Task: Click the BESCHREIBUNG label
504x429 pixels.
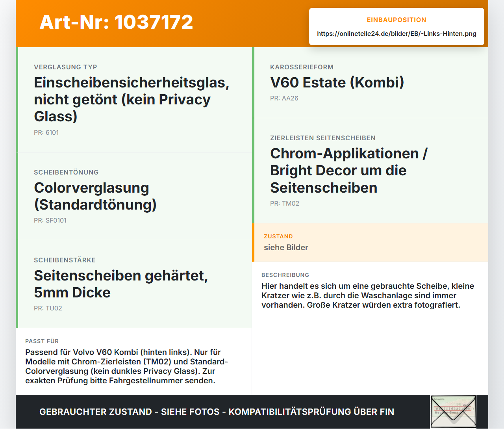Action: click(285, 275)
